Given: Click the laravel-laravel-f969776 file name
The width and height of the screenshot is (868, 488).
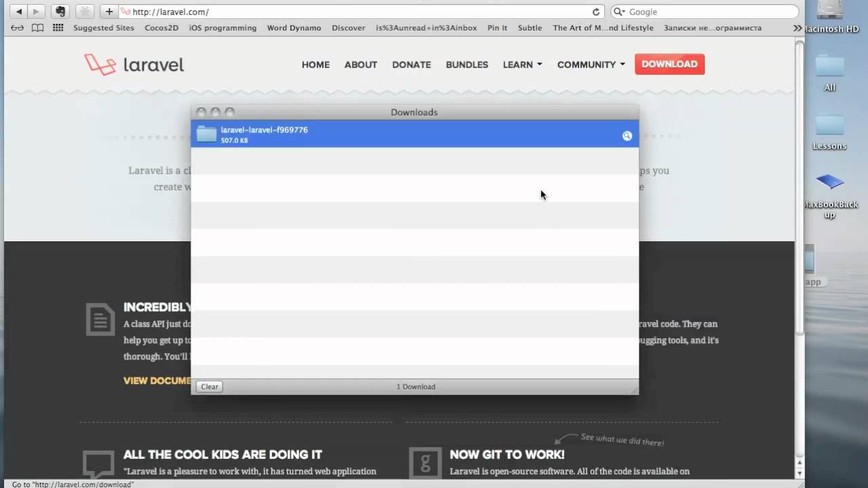Looking at the screenshot, I should point(264,129).
